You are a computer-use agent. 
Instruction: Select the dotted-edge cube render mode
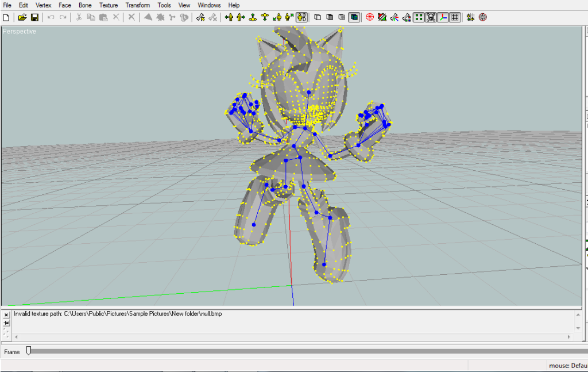coord(342,17)
